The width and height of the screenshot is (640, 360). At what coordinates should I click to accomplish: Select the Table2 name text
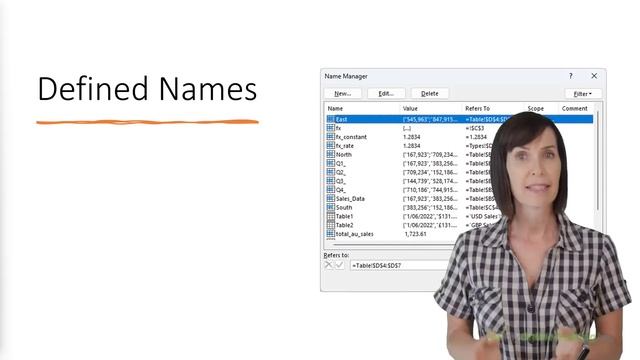344,225
